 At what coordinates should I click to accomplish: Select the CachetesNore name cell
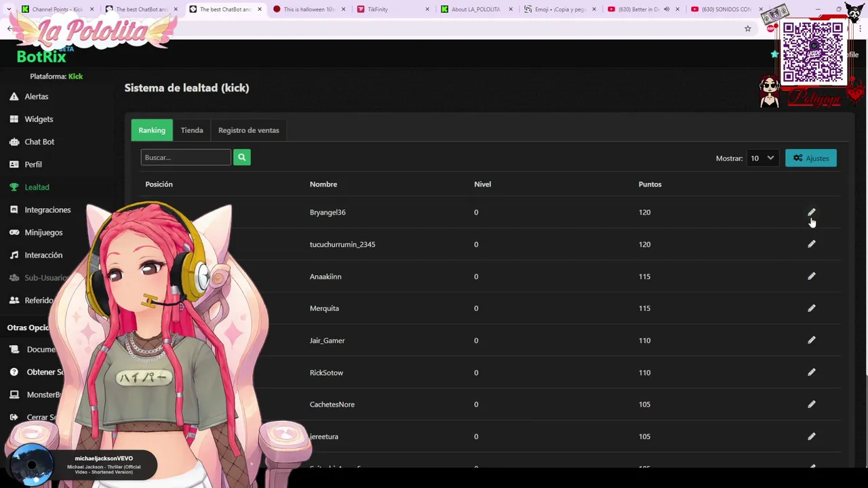(332, 405)
